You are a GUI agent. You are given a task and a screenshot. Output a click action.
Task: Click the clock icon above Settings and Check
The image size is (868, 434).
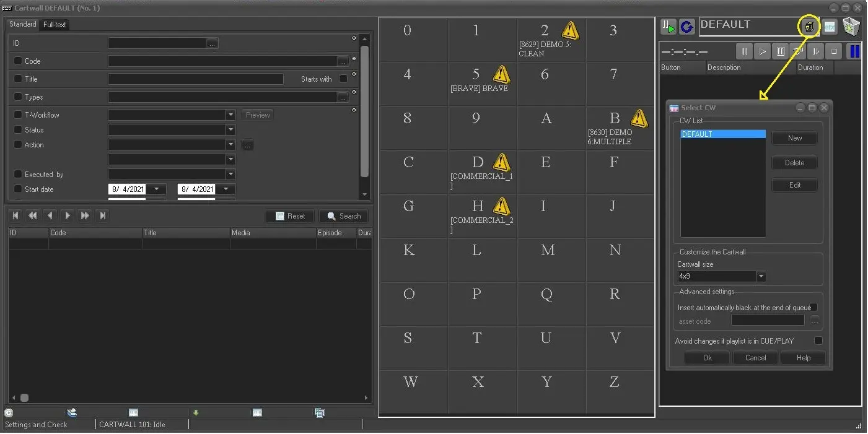coord(9,413)
